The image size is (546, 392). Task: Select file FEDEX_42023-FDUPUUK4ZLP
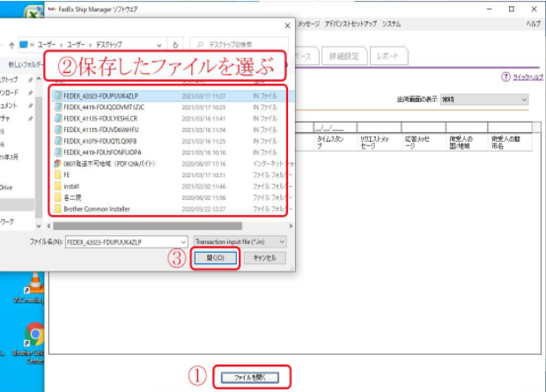pos(173,96)
